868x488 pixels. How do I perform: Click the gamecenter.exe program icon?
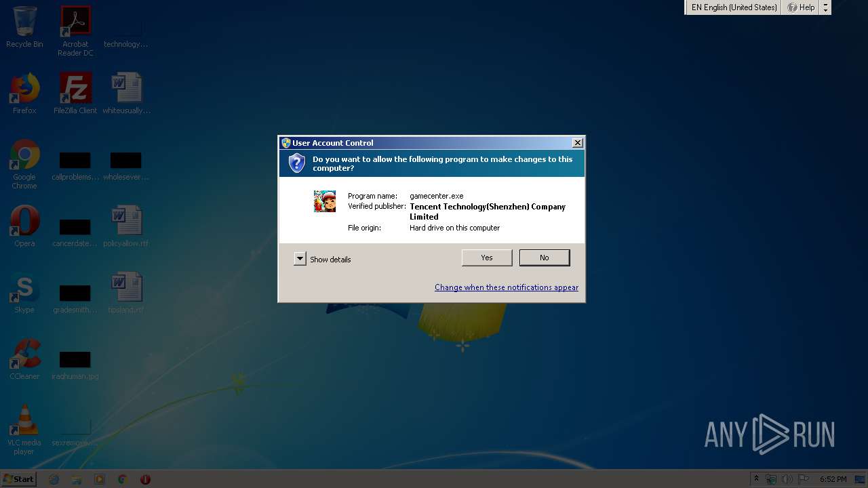pyautogui.click(x=325, y=201)
